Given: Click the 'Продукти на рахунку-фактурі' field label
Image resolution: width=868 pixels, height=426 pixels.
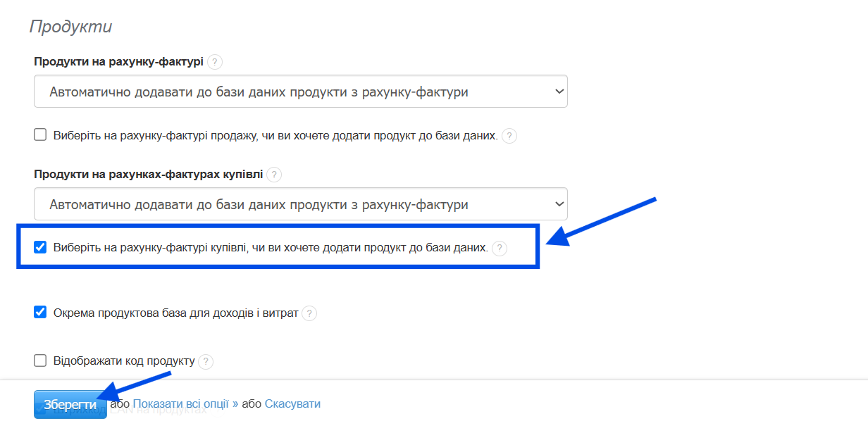Looking at the screenshot, I should 118,62.
